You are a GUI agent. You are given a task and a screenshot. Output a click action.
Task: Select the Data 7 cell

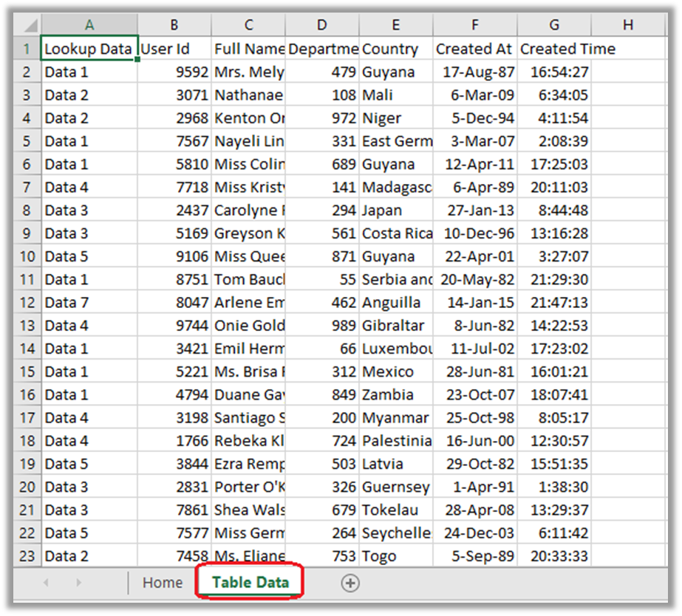pyautogui.click(x=89, y=302)
